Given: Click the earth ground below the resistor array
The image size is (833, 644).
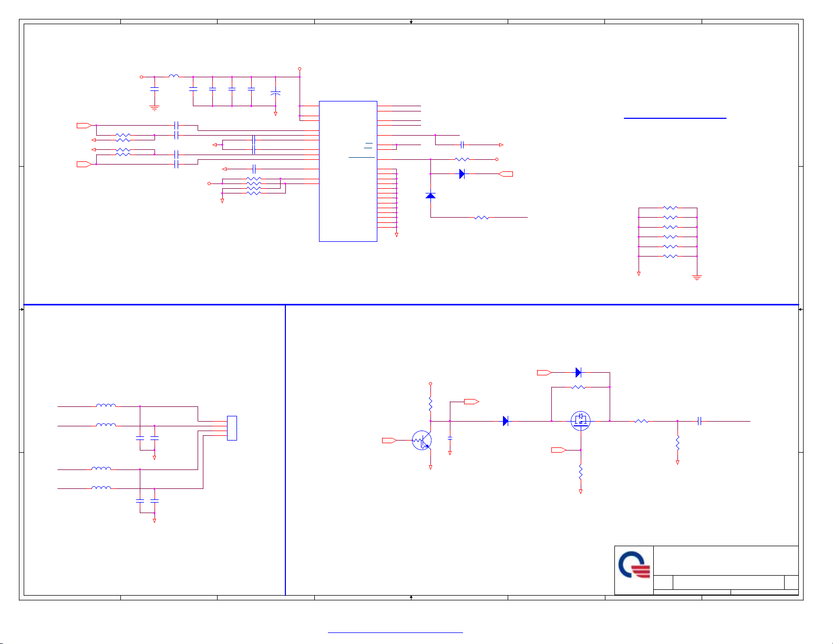Looking at the screenshot, I should [x=697, y=278].
